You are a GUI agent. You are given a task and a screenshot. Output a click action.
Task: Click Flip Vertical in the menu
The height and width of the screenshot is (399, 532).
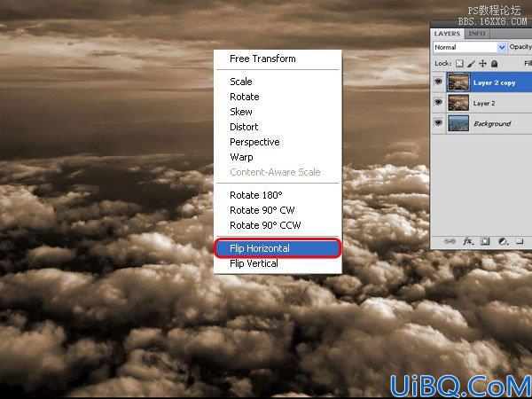pyautogui.click(x=278, y=263)
